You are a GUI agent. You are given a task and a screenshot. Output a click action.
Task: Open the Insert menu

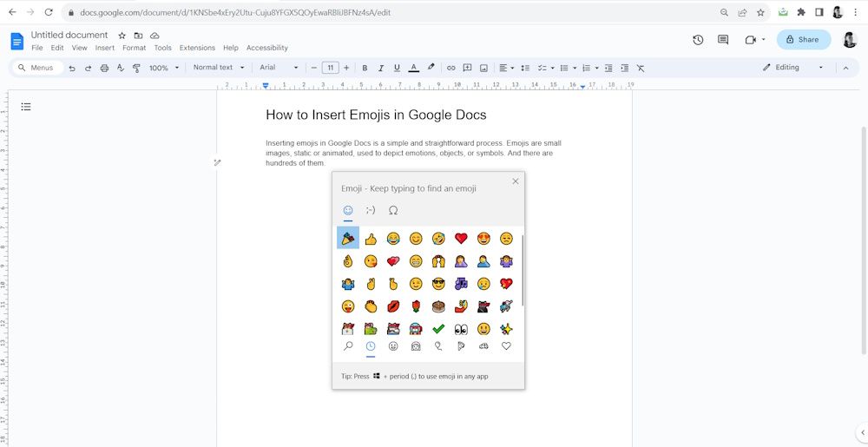click(x=104, y=48)
